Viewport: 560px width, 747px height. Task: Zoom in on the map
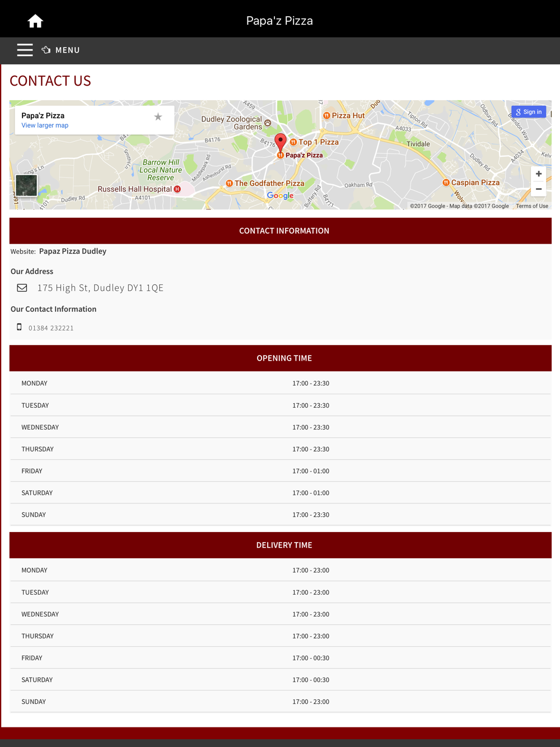539,174
